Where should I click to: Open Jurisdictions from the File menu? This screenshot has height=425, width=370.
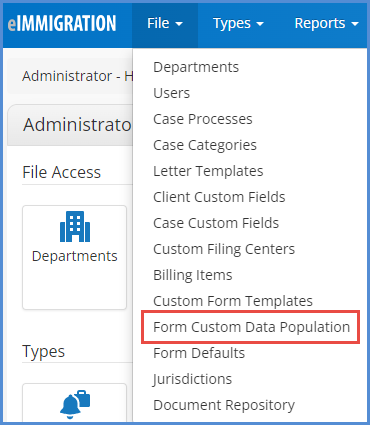pos(192,379)
